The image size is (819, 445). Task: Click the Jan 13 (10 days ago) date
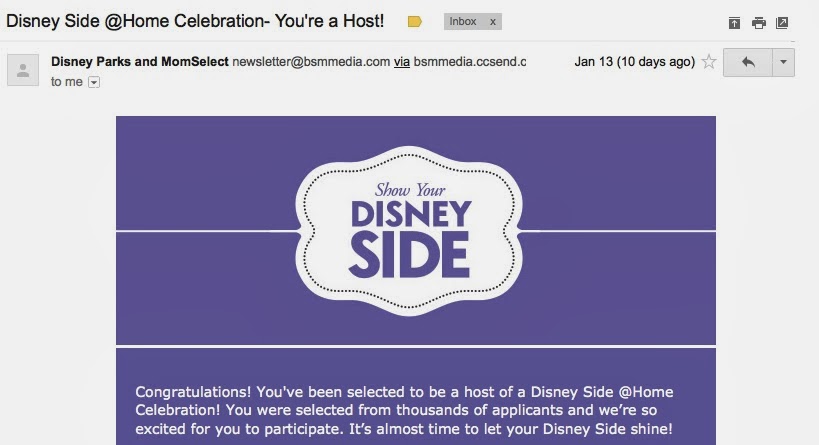[635, 62]
